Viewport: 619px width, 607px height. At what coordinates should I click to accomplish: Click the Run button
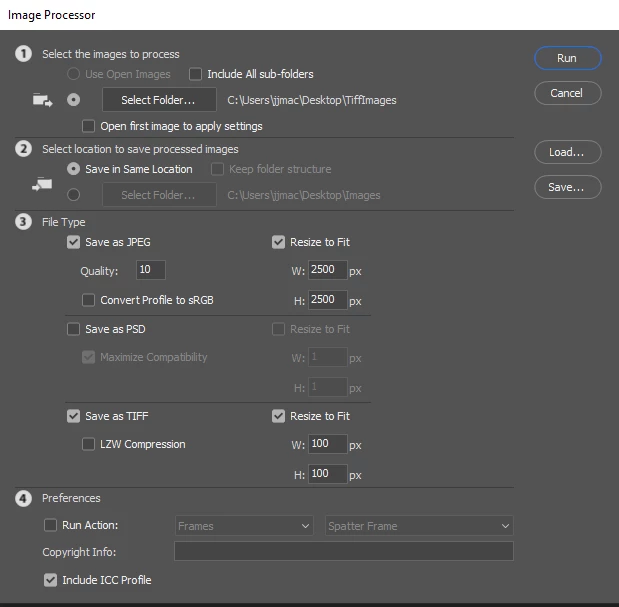tap(568, 58)
